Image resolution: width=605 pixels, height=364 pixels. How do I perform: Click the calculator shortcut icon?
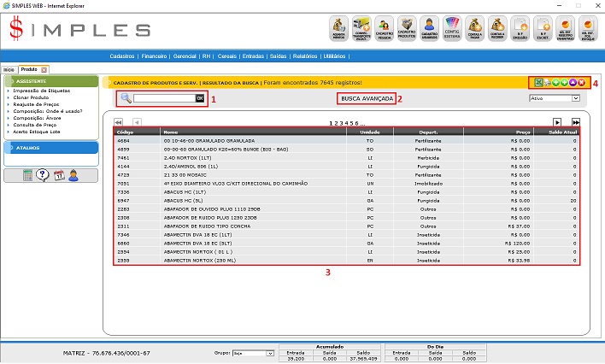(x=28, y=175)
